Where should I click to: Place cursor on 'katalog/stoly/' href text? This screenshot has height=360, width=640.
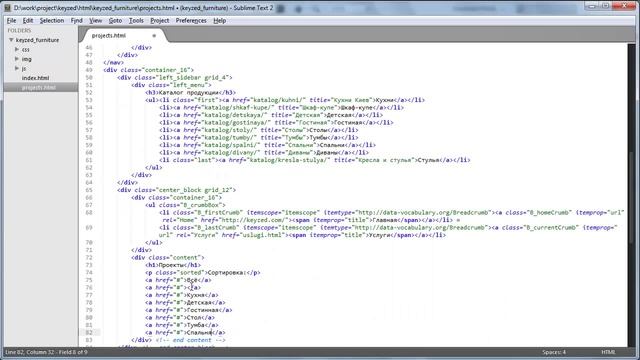[x=230, y=130]
